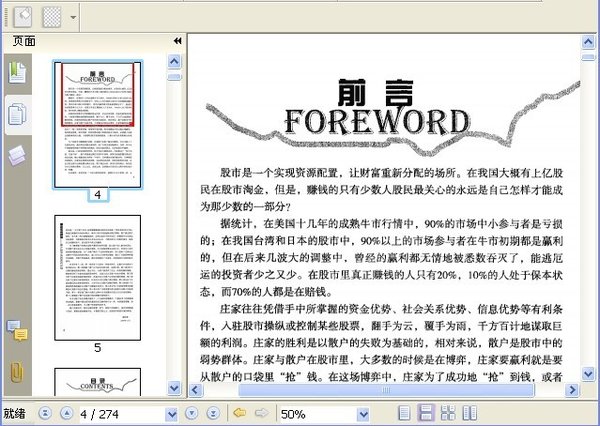Go to last page button

213,413
